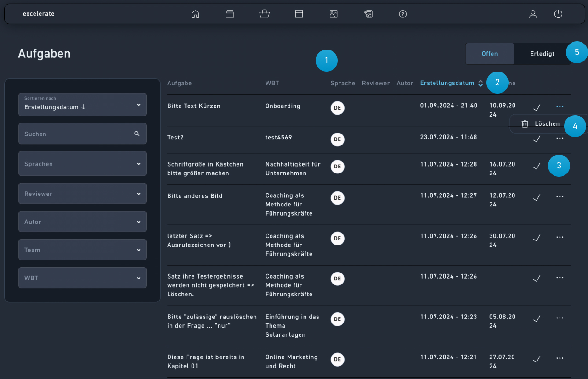Open more options for 'Bitte anderes Bild'
The image size is (588, 379).
(x=560, y=197)
